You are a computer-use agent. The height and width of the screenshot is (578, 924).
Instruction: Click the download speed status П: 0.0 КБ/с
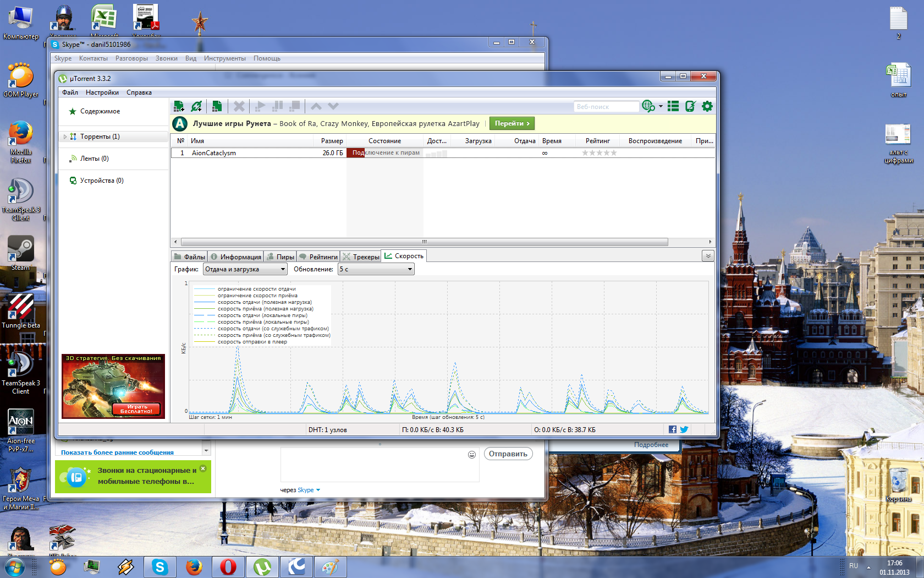433,430
